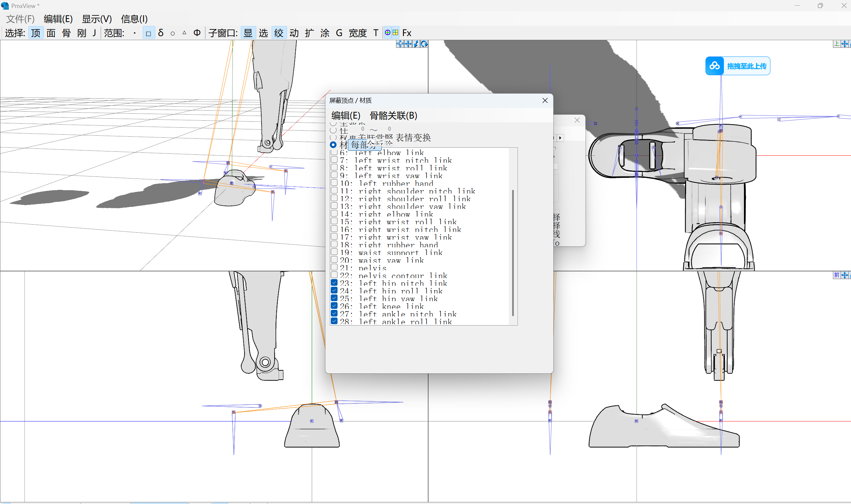This screenshot has height=504, width=851.
Task: Click the four-arrow pan icon in perspective view
Action: point(408,44)
